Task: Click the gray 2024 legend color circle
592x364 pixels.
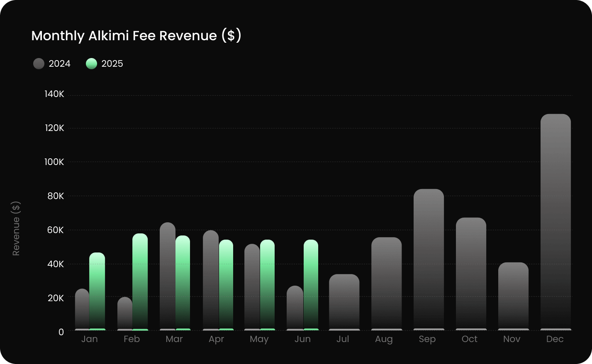Action: click(x=39, y=64)
